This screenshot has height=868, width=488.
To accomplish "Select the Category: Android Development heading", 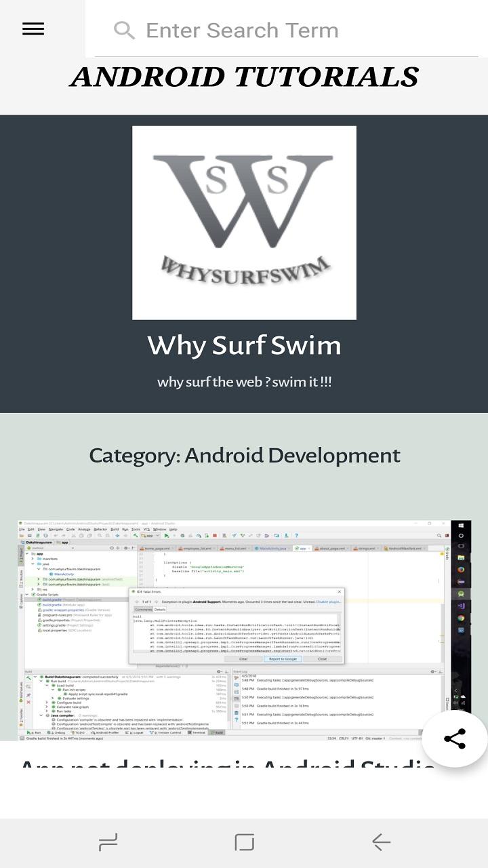I will coord(244,455).
